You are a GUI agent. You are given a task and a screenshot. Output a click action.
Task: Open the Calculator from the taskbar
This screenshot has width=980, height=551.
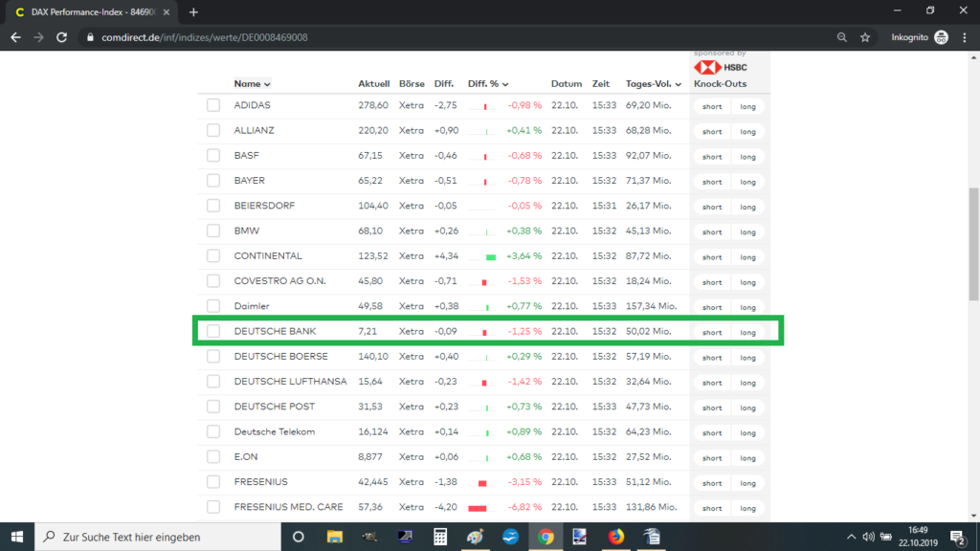440,537
